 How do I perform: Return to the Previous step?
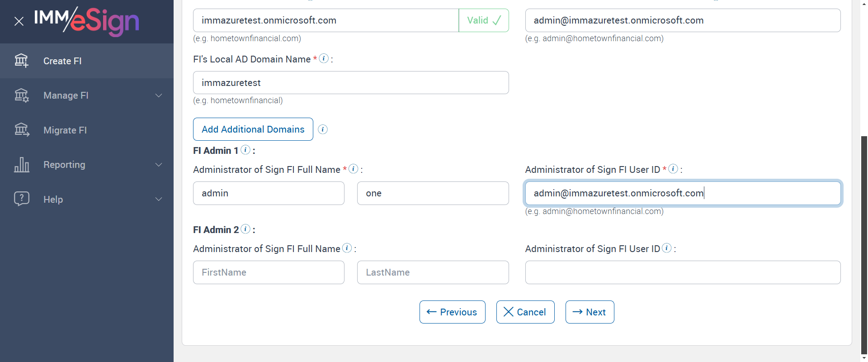(452, 312)
